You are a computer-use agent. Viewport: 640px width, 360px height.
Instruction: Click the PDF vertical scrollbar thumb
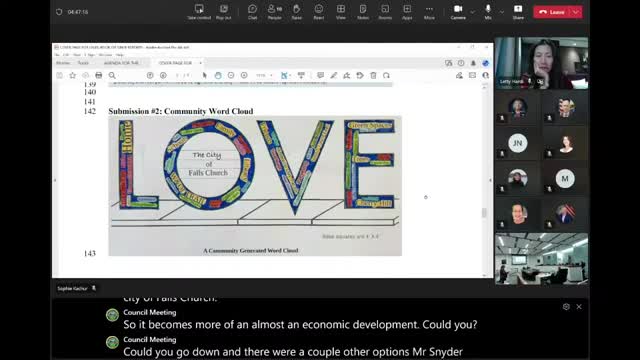pyautogui.click(x=484, y=213)
